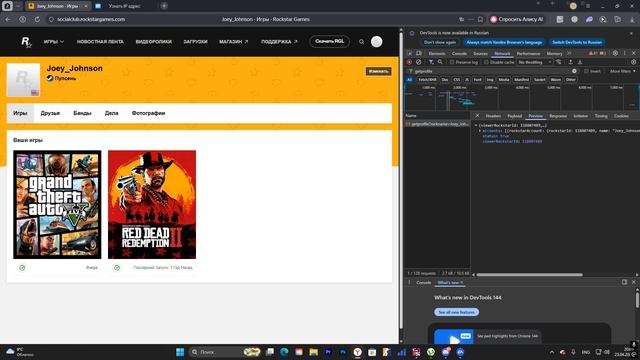Go back with the browser back arrow
This screenshot has width=640, height=360.
pyautogui.click(x=8, y=19)
